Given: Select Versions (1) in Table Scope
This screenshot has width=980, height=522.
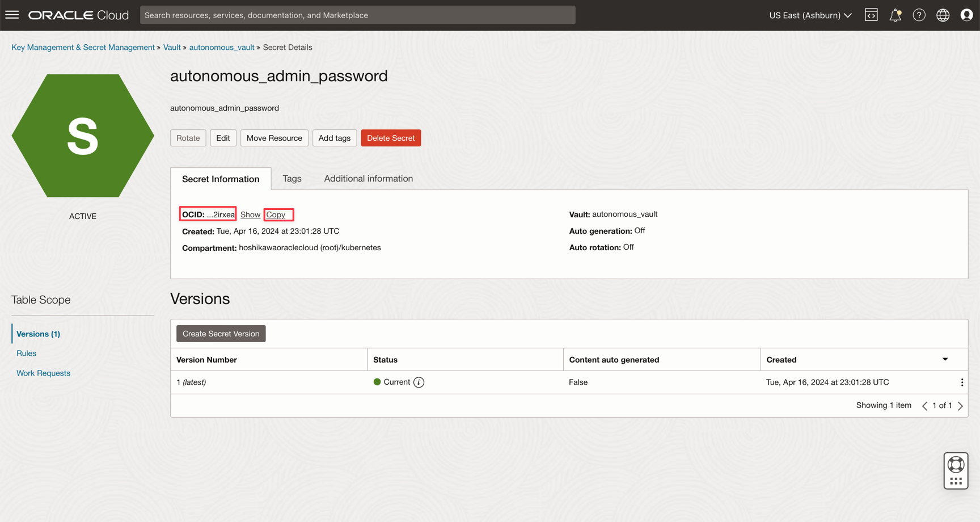Looking at the screenshot, I should coord(38,334).
